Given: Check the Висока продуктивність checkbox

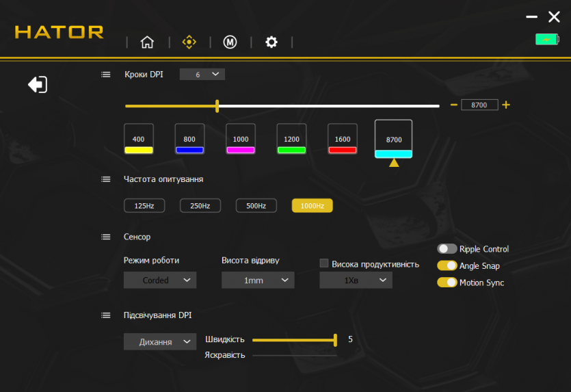Looking at the screenshot, I should (x=325, y=263).
